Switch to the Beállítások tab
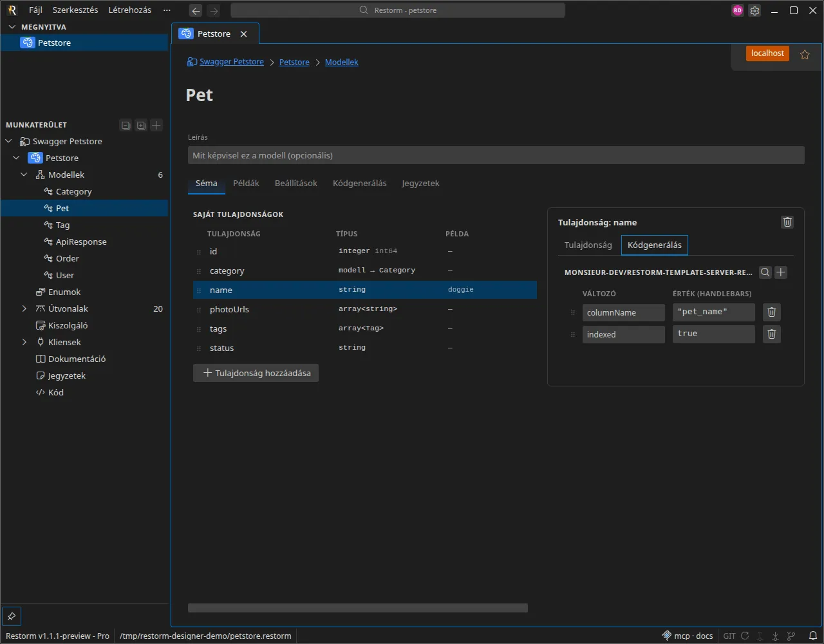Viewport: 824px width, 644px height. [296, 184]
